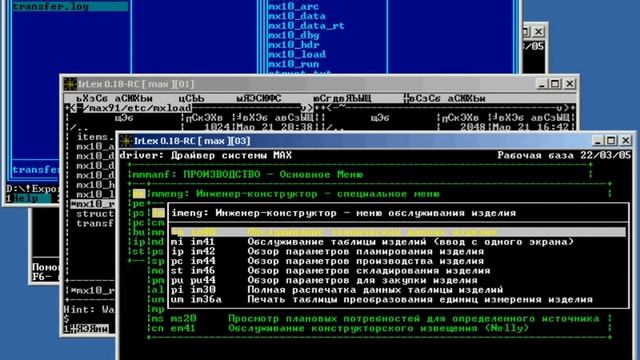Select 'transf' file in IrLex [01] panel
Image resolution: width=640 pixels, height=360 pixels.
click(x=95, y=223)
